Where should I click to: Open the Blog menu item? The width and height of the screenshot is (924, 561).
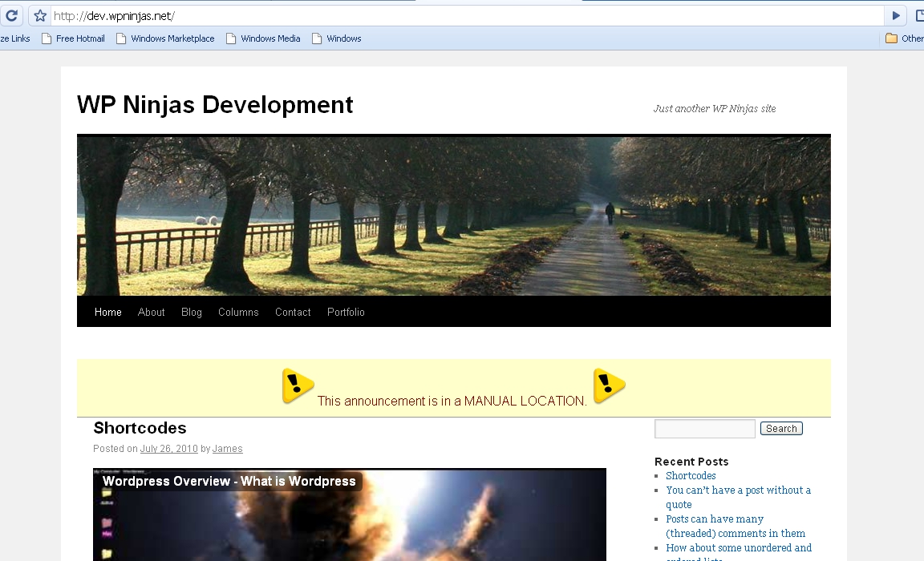[x=192, y=313]
